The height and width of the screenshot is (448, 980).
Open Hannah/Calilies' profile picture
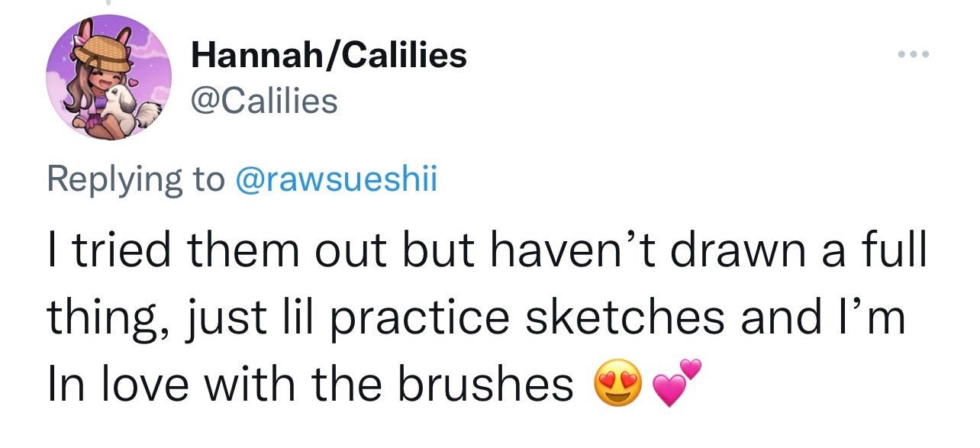click(x=111, y=76)
